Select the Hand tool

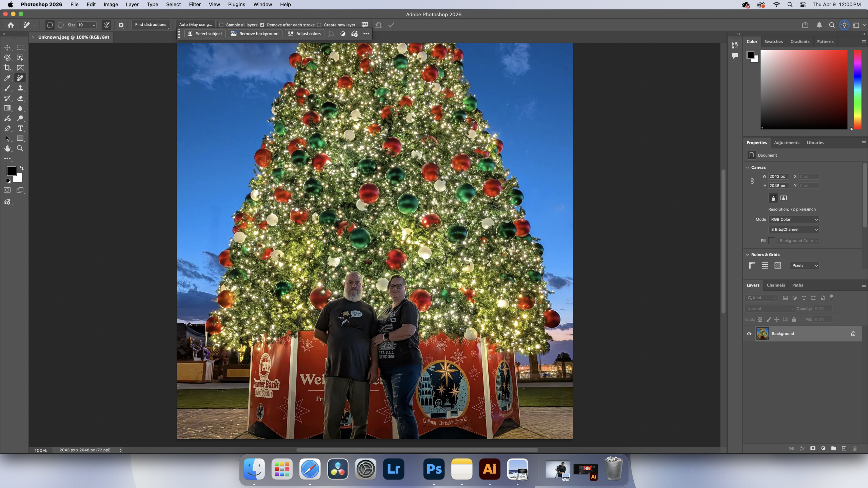(7, 148)
